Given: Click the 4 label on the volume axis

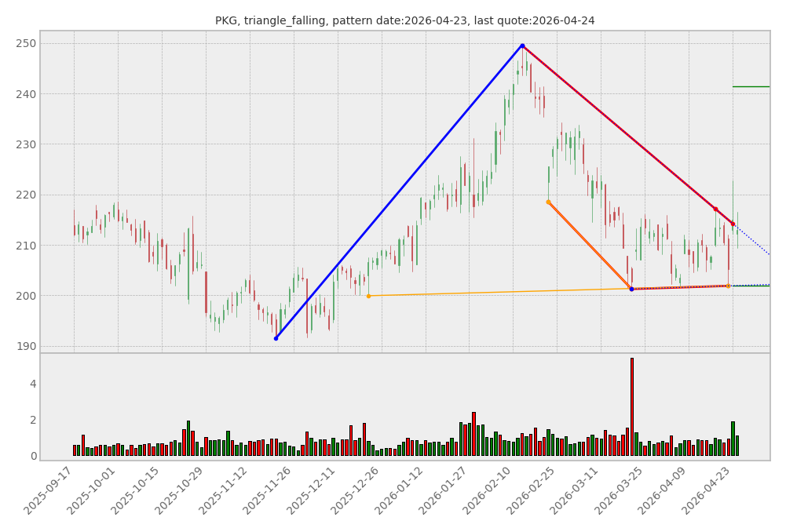Looking at the screenshot, I should point(33,384).
